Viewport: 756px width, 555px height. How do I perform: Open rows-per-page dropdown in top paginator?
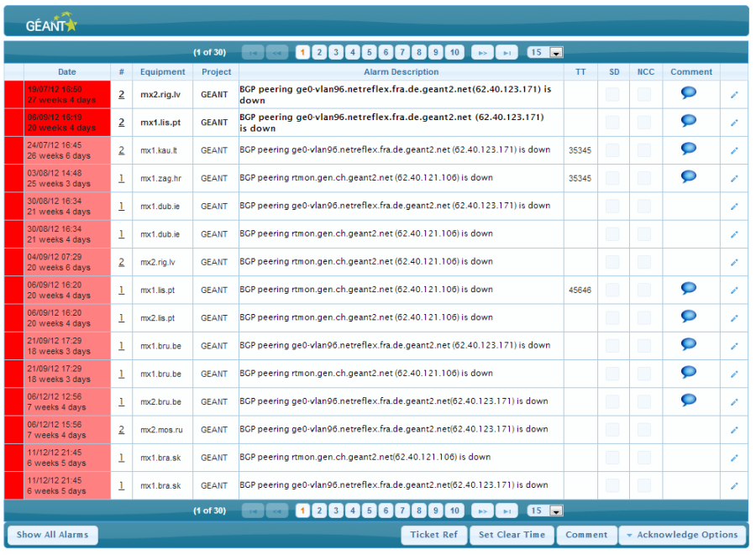[545, 53]
